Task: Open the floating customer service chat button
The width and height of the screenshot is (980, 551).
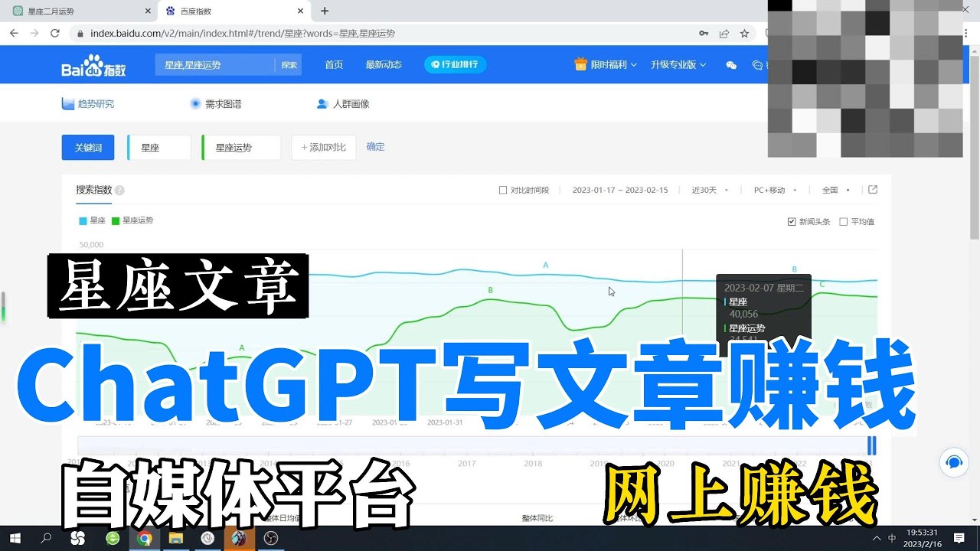Action: 954,462
